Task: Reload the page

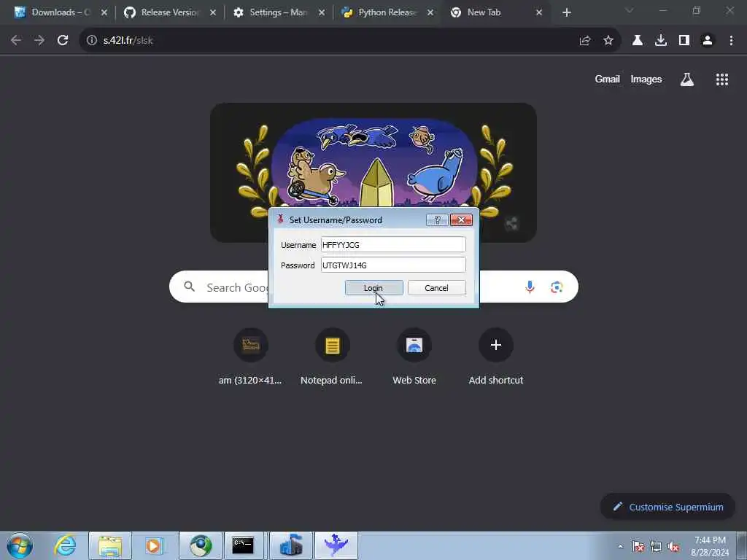Action: (x=63, y=41)
